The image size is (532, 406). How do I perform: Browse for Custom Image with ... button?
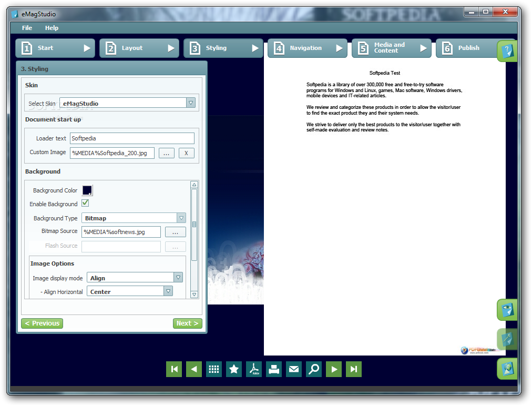click(166, 153)
